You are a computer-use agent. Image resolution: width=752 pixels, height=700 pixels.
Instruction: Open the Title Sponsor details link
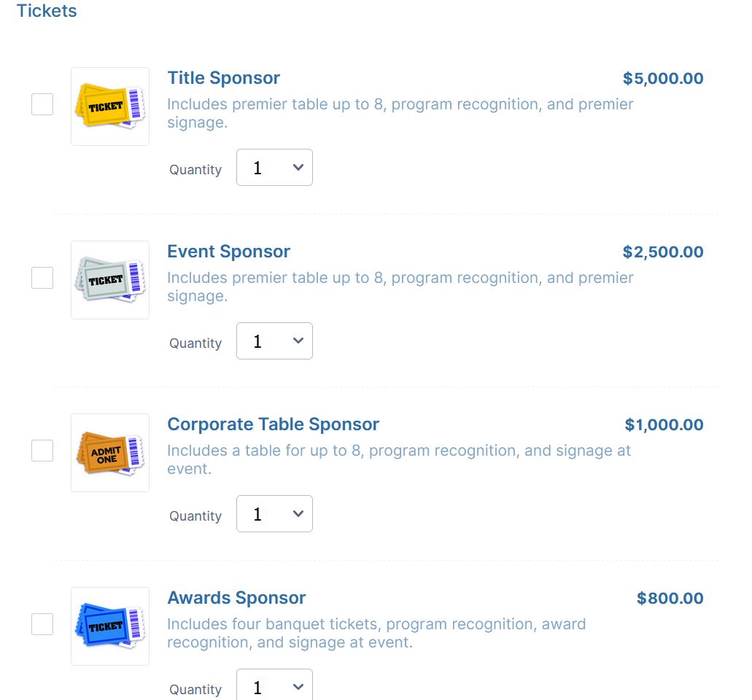[x=223, y=78]
